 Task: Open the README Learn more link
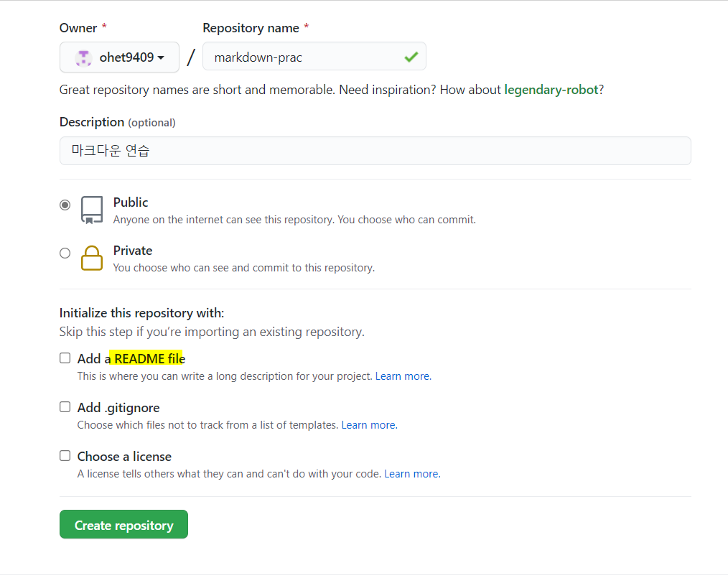point(403,376)
